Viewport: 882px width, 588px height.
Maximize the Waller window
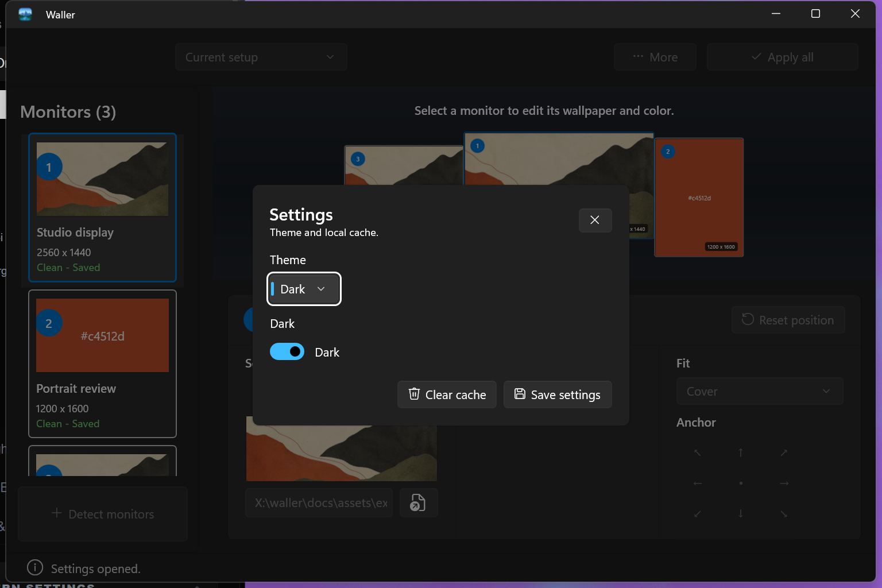815,14
